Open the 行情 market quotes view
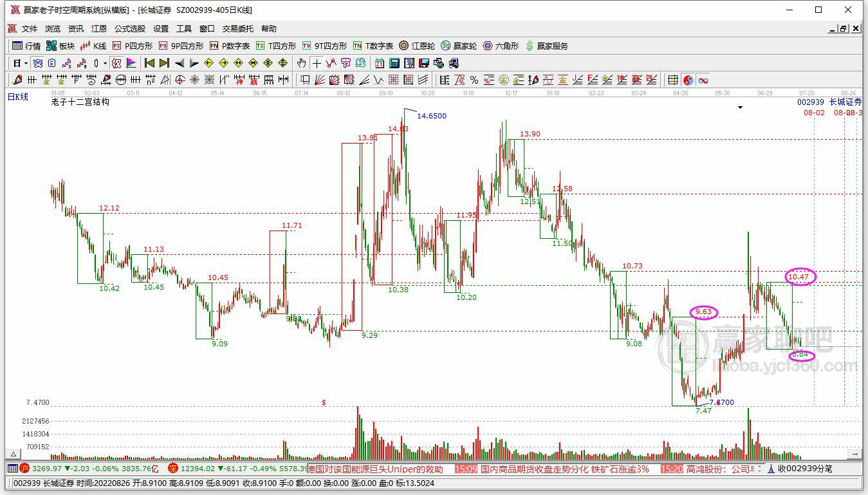Image resolution: width=868 pixels, height=495 pixels. [x=26, y=46]
